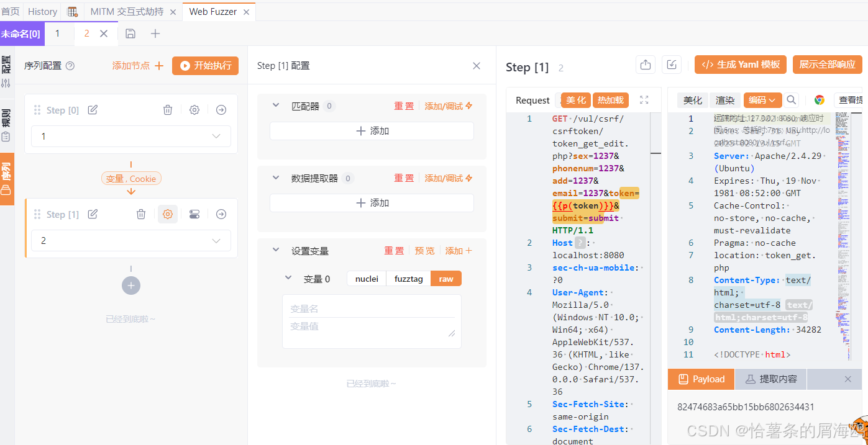
Task: Add a new fuzzer sub-tab with plus icon
Action: tap(155, 34)
